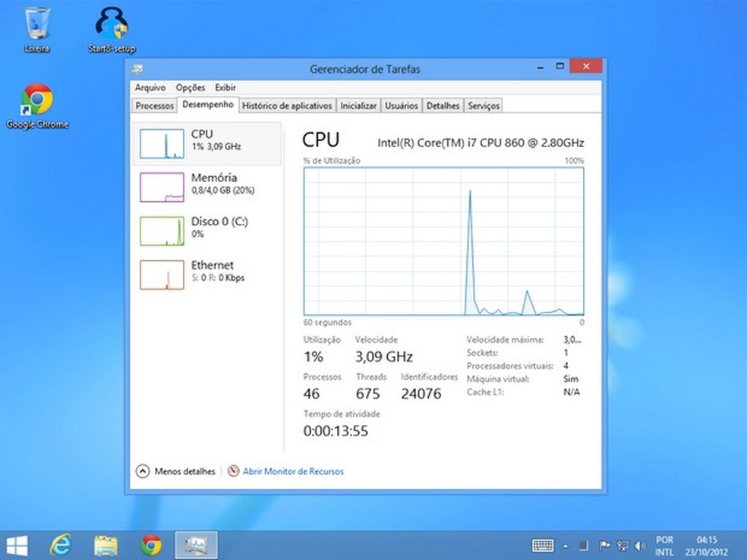Open File Explorer from taskbar

[106, 546]
